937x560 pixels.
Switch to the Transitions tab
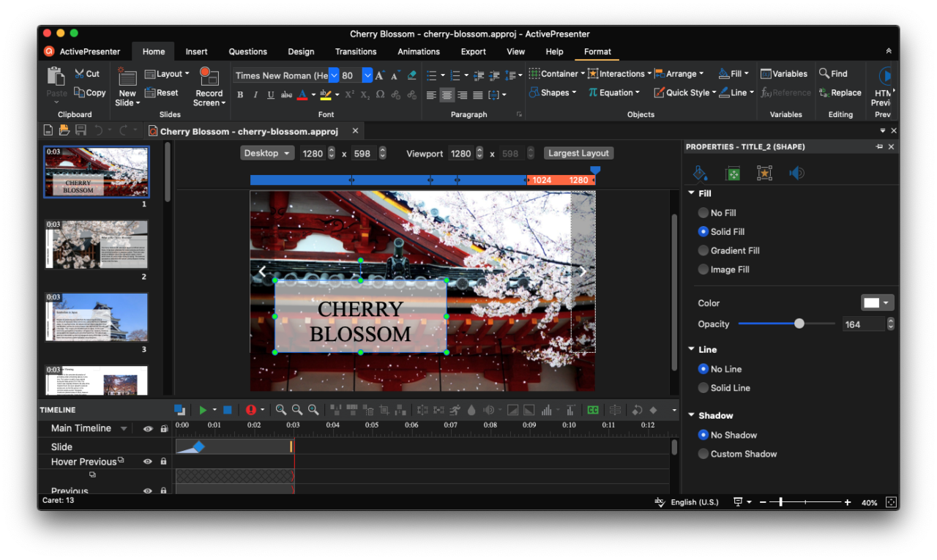(356, 51)
